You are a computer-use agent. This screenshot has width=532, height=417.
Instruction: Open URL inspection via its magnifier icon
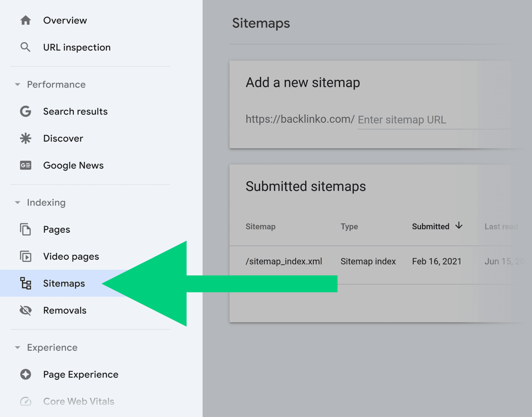click(x=26, y=47)
